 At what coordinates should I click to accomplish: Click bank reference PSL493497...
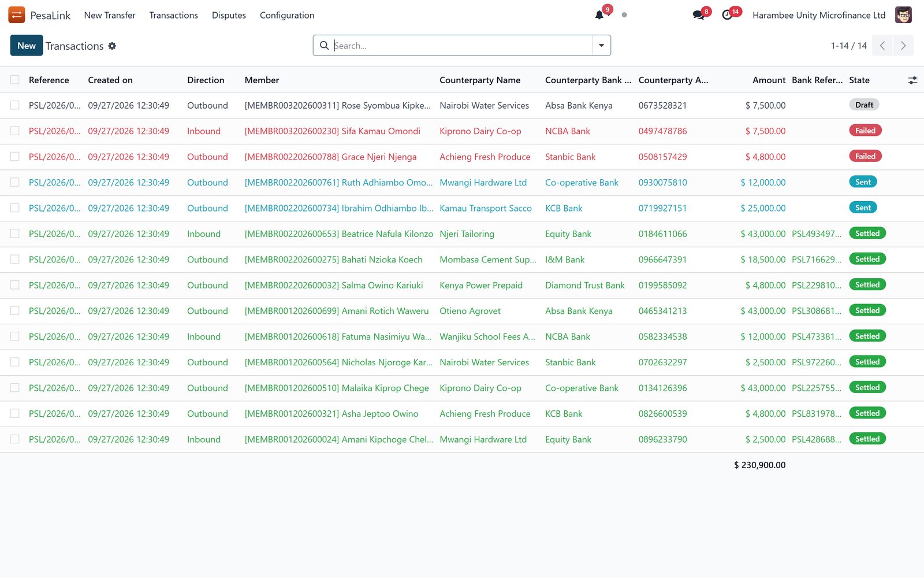(817, 234)
